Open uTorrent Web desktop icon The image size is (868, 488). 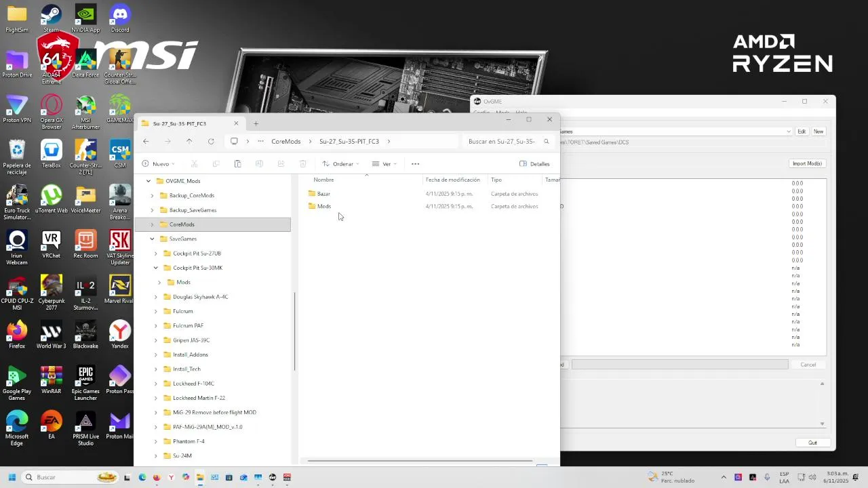click(x=51, y=199)
